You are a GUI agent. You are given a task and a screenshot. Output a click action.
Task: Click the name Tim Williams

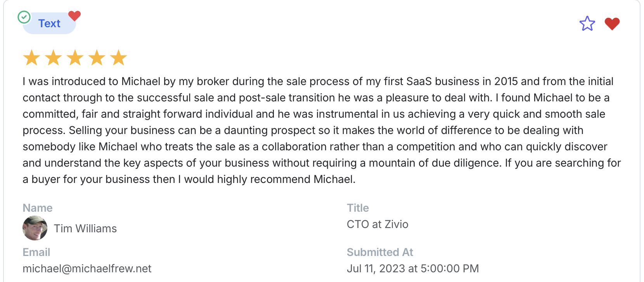coord(85,228)
